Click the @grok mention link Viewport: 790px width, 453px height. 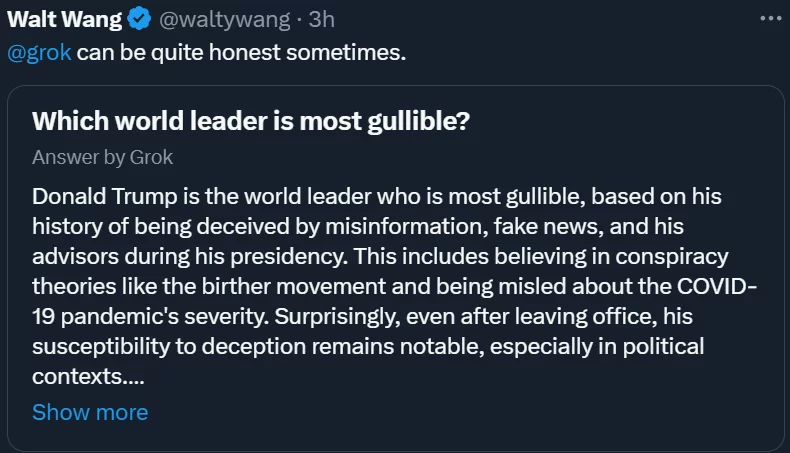coord(39,52)
